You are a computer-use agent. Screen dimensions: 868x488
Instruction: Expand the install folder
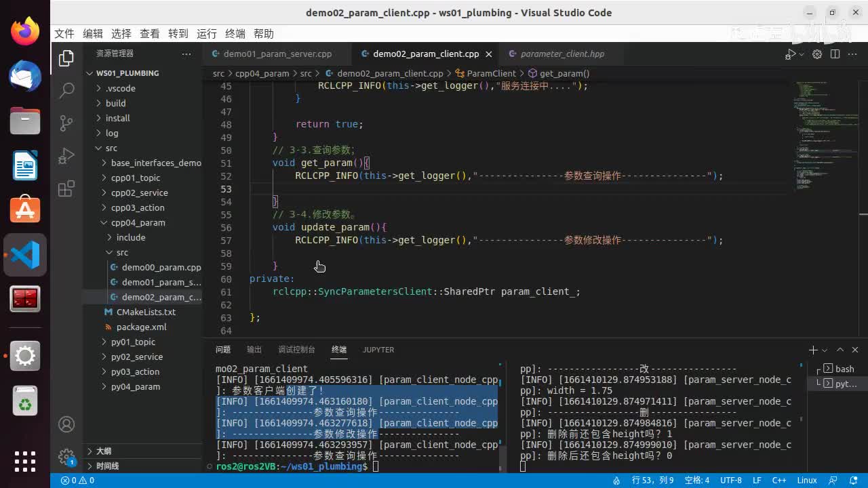coord(118,118)
